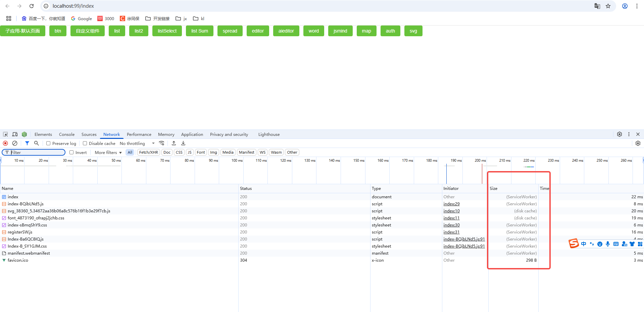Toggle the network request filter bar

click(x=27, y=143)
